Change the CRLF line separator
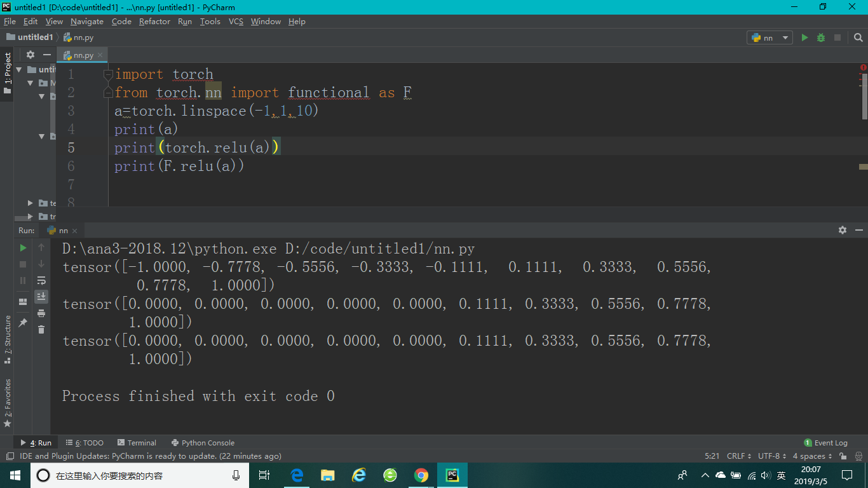The width and height of the screenshot is (868, 488). 739,456
